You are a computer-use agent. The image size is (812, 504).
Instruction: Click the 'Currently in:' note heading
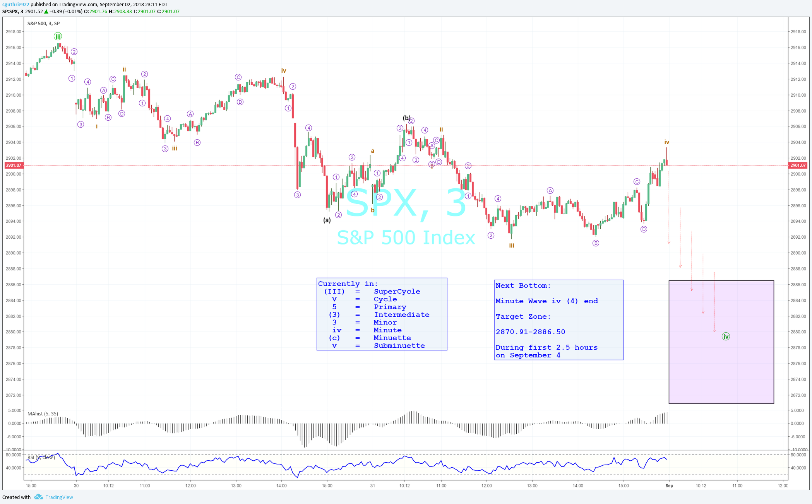point(348,284)
